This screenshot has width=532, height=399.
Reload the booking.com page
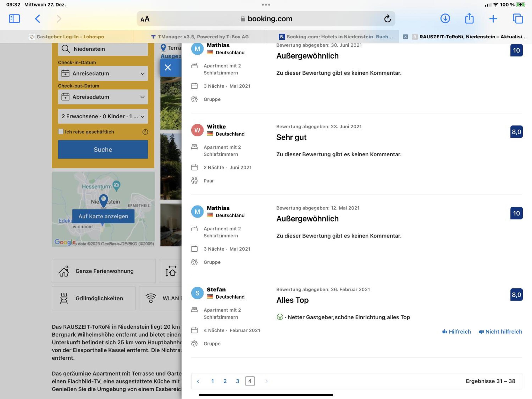(x=387, y=19)
